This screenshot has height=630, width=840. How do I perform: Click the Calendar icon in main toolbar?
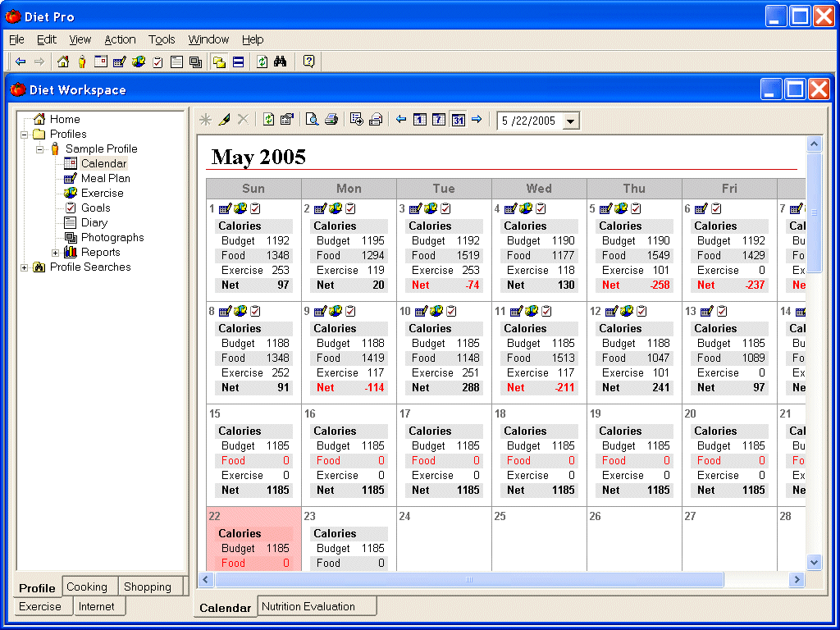101,62
